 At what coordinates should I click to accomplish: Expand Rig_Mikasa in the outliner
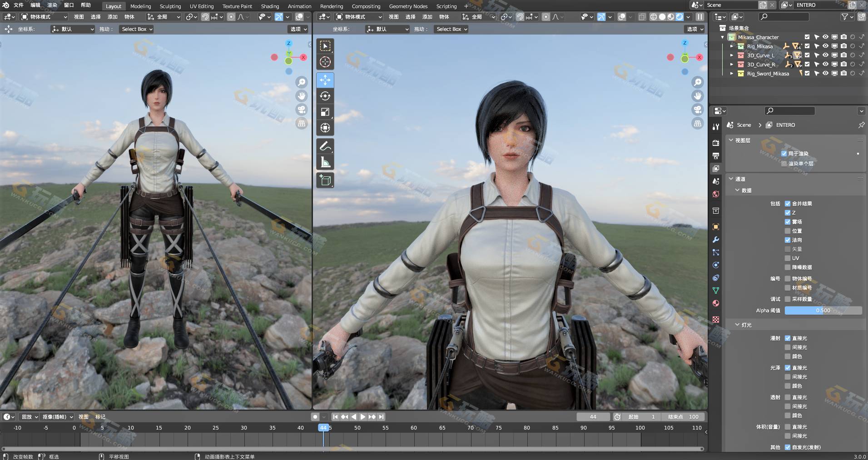(731, 46)
